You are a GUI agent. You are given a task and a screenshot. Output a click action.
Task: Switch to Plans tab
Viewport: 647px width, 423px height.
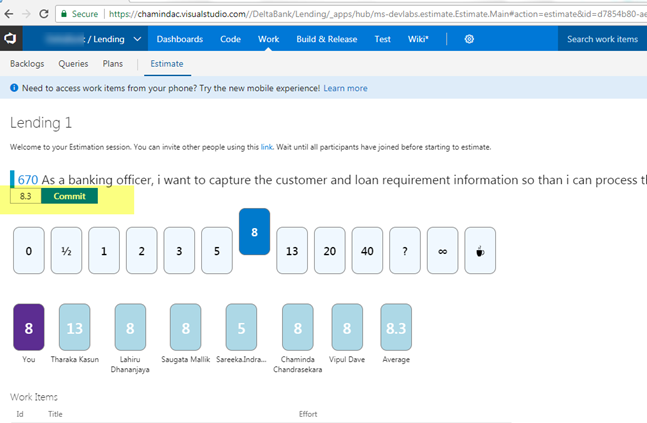pyautogui.click(x=113, y=64)
